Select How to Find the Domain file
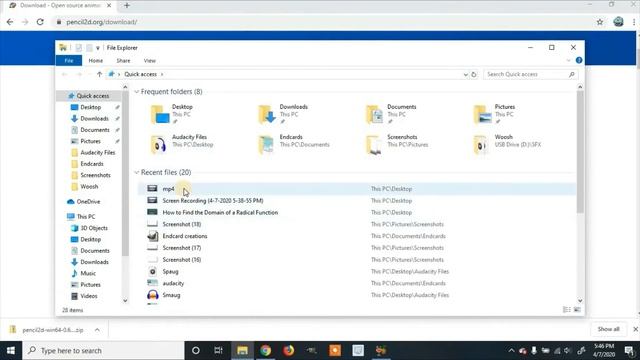 357,213
